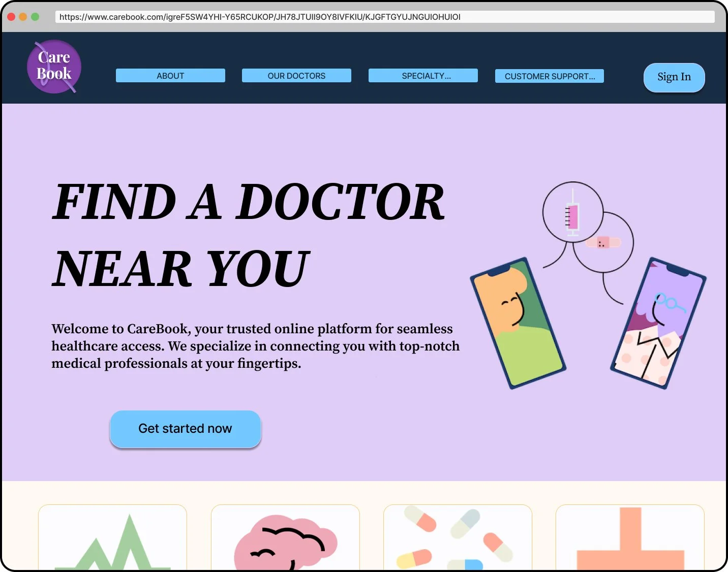Click the Welcome to CareBook paragraph
The width and height of the screenshot is (728, 572).
[x=255, y=346]
